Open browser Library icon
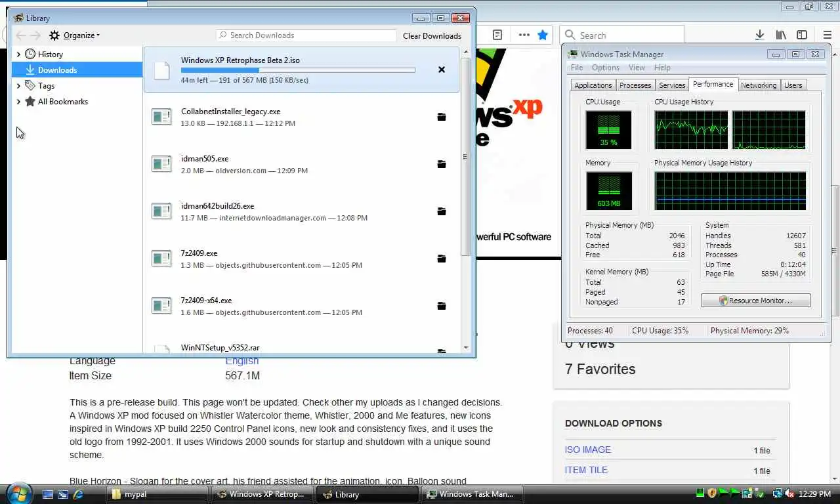Image resolution: width=840 pixels, height=504 pixels. pyautogui.click(x=781, y=35)
